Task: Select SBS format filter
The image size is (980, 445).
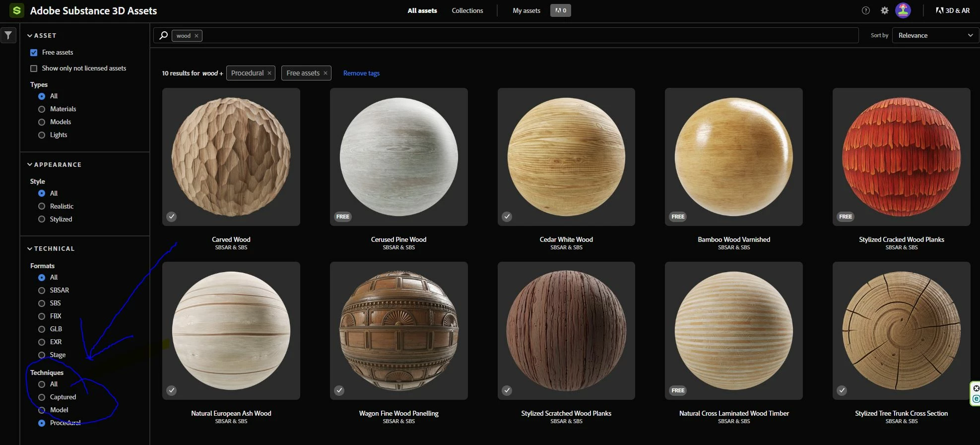Action: click(42, 303)
